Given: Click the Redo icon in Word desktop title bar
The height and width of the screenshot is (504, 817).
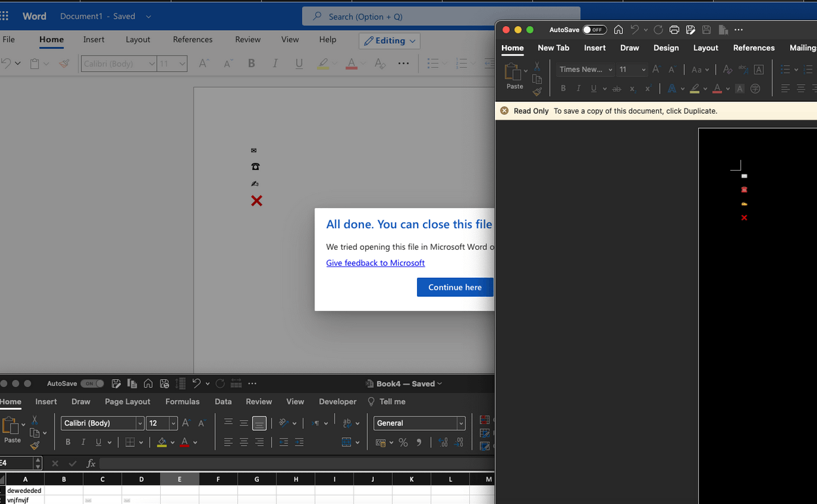Looking at the screenshot, I should tap(658, 30).
